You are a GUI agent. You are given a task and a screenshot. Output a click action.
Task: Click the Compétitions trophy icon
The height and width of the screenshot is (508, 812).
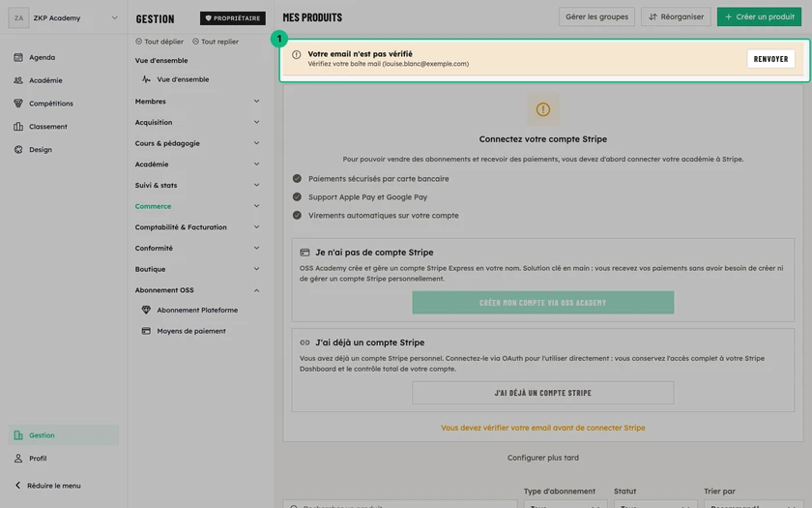tap(18, 104)
